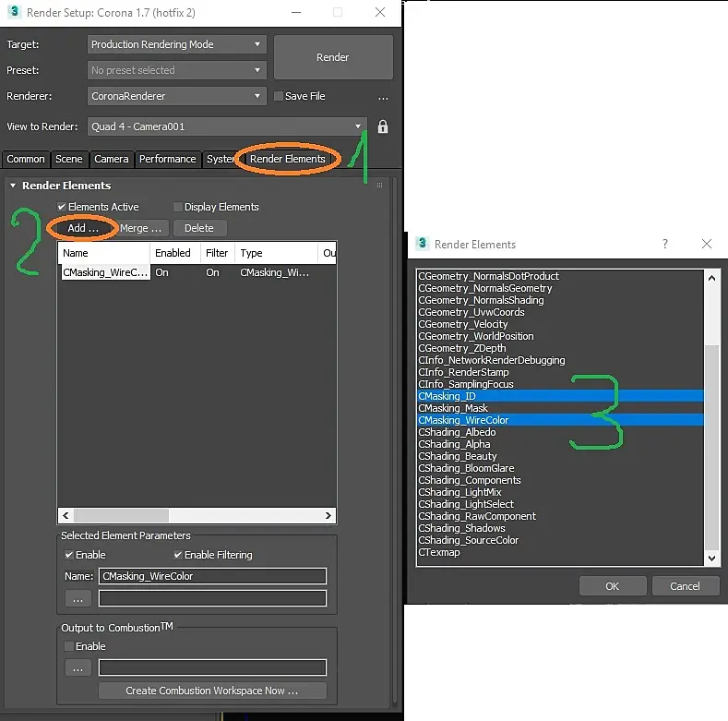Click the lock icon beside View to Render

(x=383, y=126)
